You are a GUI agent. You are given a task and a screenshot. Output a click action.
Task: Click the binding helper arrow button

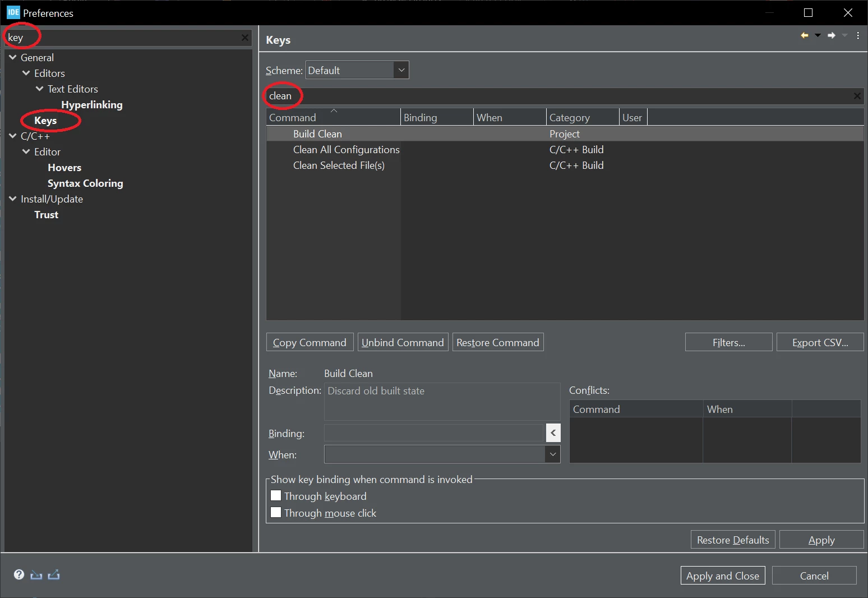tap(553, 433)
